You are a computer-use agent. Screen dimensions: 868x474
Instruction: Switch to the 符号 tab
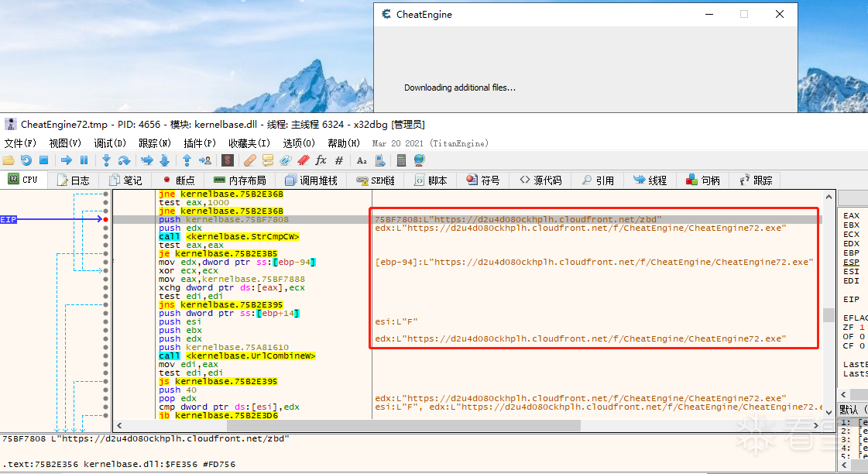click(x=482, y=180)
